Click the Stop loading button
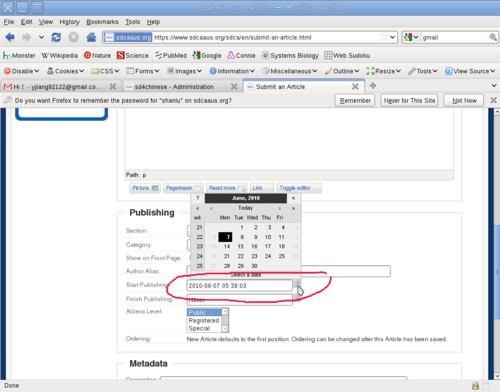This screenshot has width=500, height=392. pos(74,37)
